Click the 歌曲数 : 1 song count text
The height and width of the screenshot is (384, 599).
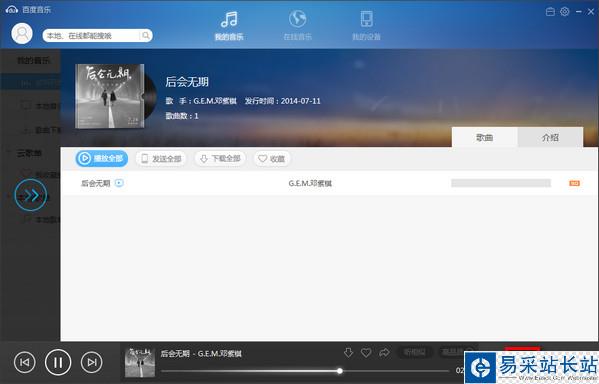(x=182, y=116)
